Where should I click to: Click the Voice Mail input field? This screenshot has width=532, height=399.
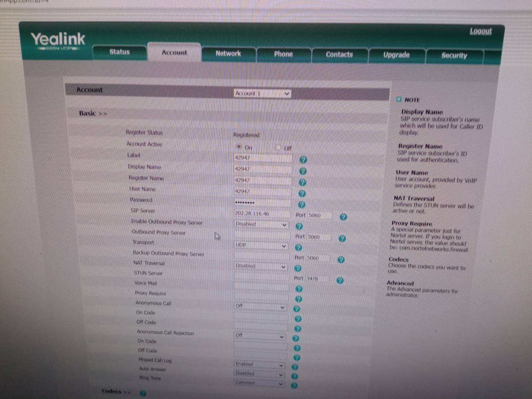tap(261, 287)
